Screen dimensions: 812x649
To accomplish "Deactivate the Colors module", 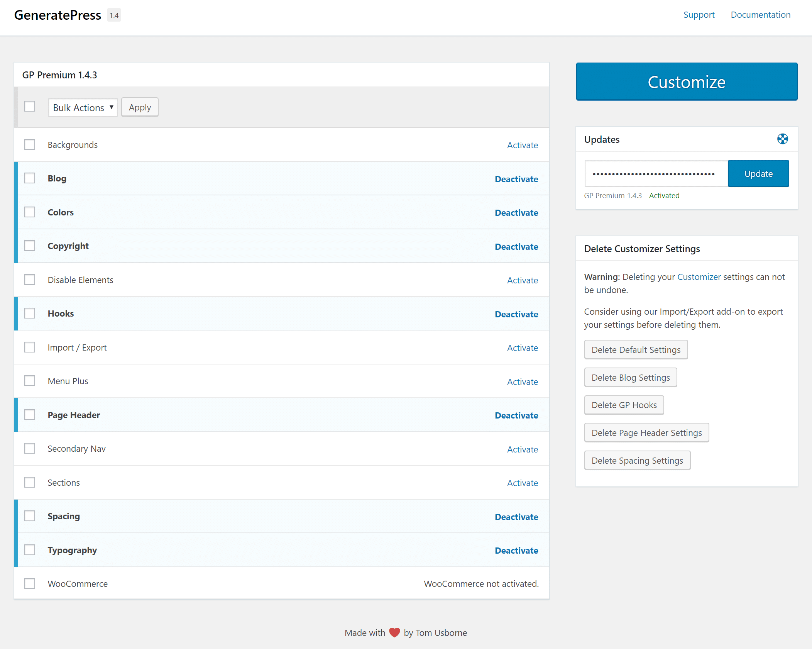I will click(x=516, y=212).
